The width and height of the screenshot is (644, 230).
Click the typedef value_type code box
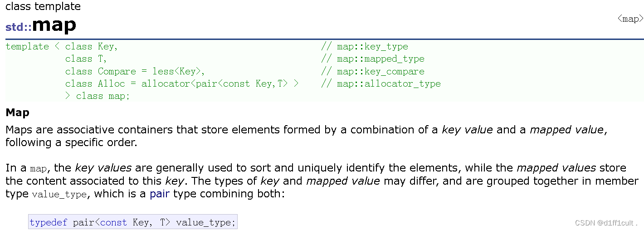pos(132,222)
